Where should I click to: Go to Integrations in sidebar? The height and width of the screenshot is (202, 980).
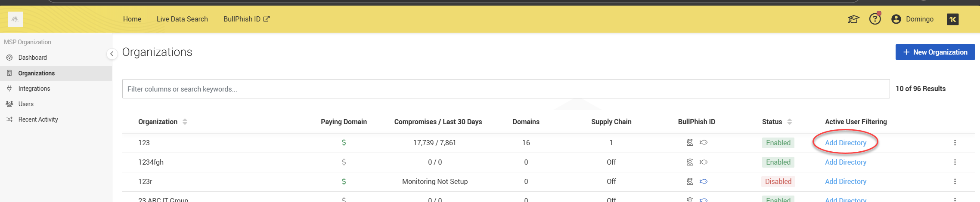point(34,89)
